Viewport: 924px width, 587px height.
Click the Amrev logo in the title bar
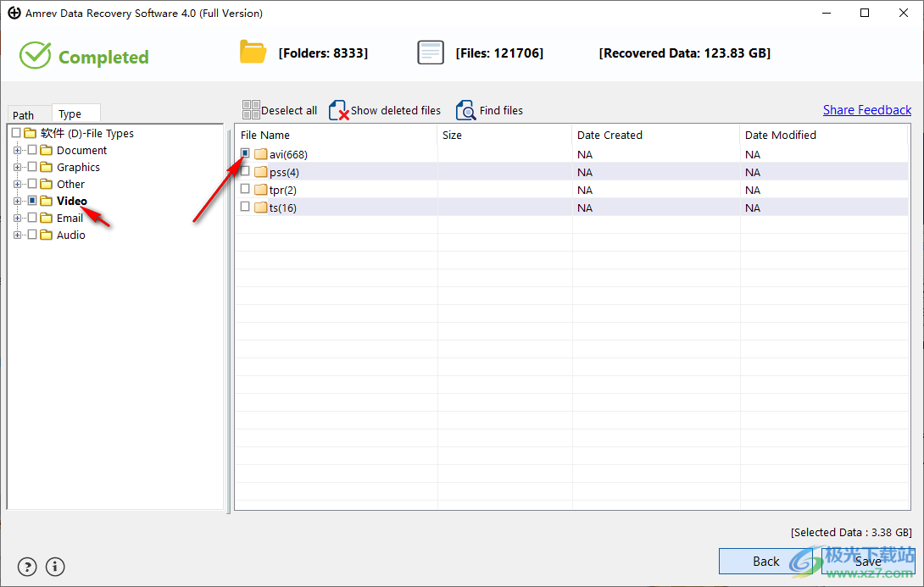pyautogui.click(x=14, y=13)
